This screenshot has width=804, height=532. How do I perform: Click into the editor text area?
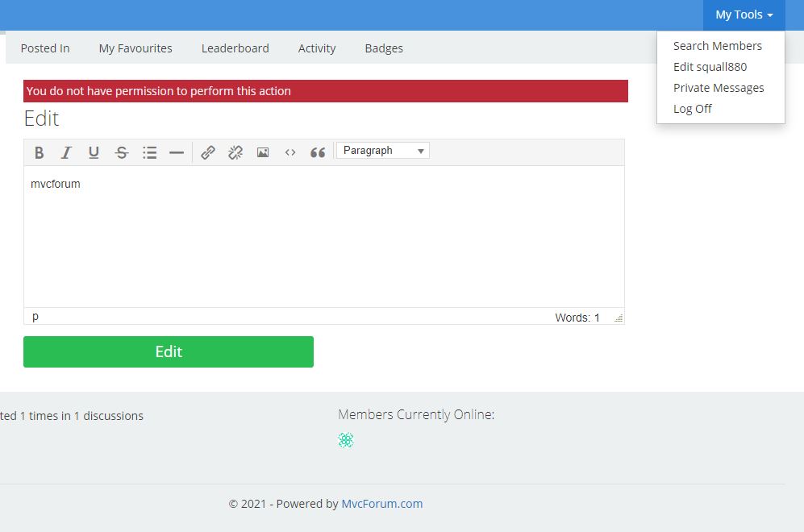coord(324,236)
